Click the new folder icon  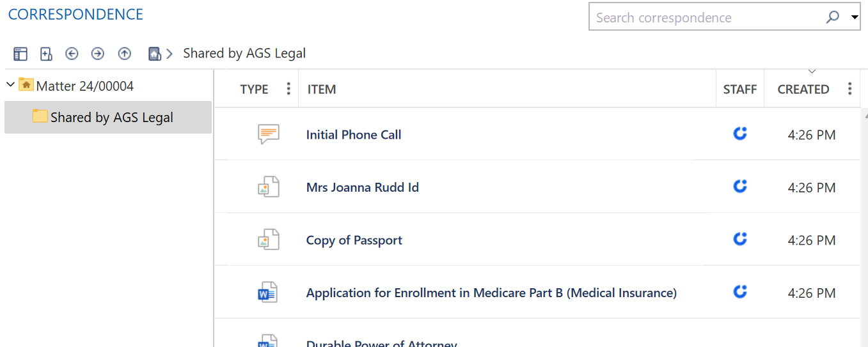(x=46, y=54)
